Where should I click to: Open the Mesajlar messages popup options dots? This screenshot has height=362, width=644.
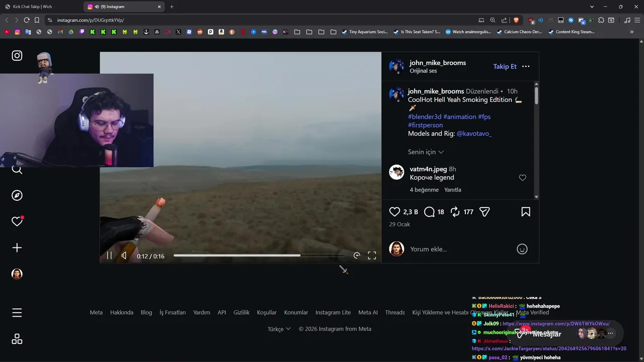click(610, 333)
